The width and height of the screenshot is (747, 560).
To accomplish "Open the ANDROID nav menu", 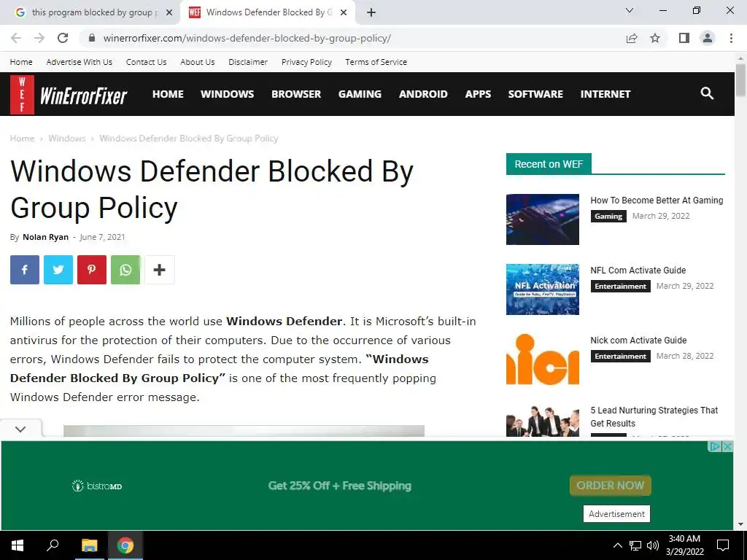I will 423,94.
